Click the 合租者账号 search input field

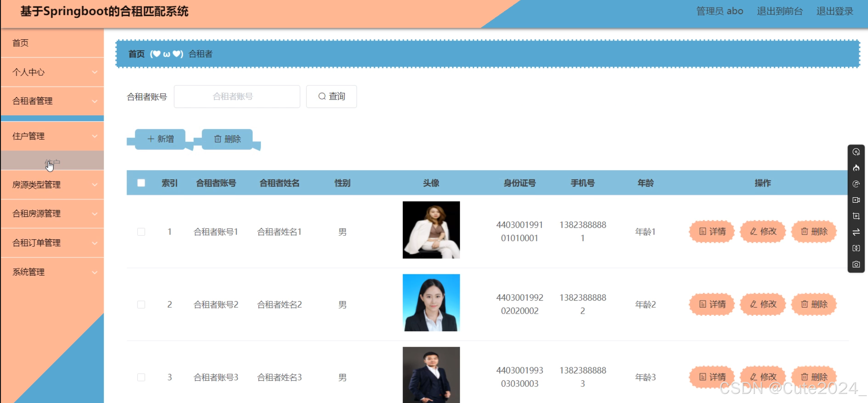[x=237, y=97]
